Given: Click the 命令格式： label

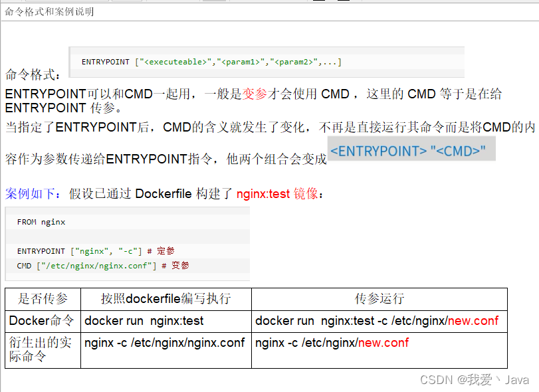Looking at the screenshot, I should click(x=33, y=74).
